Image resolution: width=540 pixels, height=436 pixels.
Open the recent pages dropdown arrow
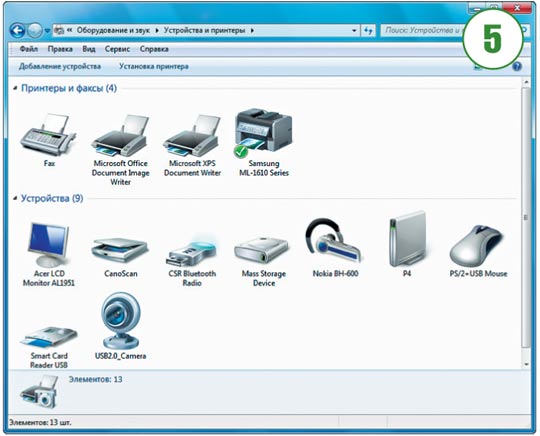pyautogui.click(x=47, y=31)
